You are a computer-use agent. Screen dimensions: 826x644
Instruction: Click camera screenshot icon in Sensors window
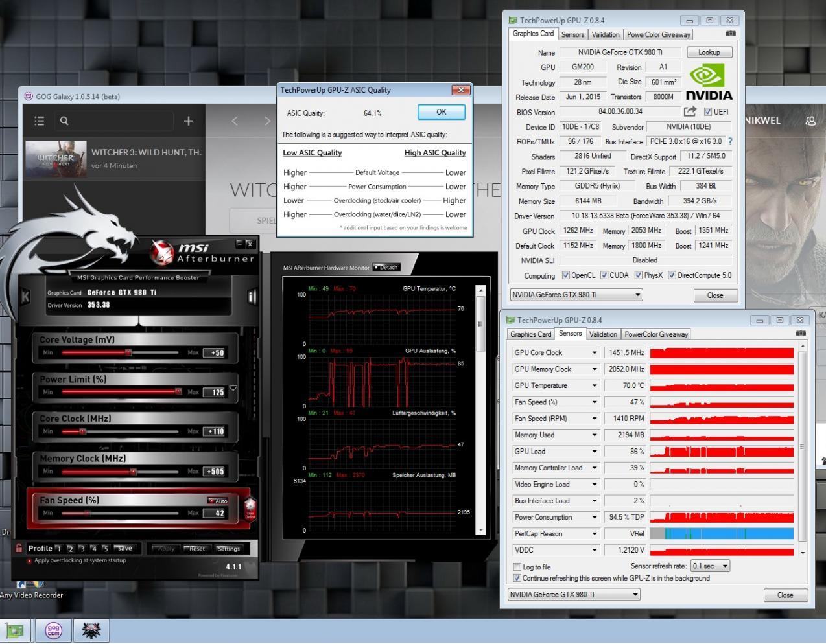pyautogui.click(x=801, y=333)
